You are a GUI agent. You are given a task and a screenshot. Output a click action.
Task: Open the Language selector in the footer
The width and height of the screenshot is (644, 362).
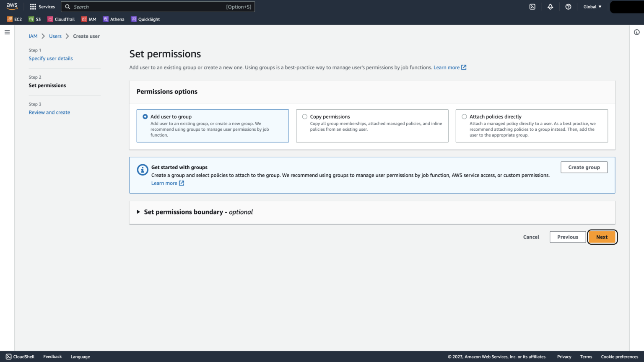coord(80,357)
